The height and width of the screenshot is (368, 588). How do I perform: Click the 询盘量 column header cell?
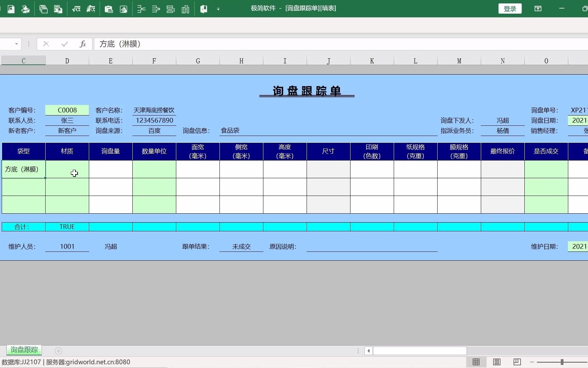click(x=111, y=151)
